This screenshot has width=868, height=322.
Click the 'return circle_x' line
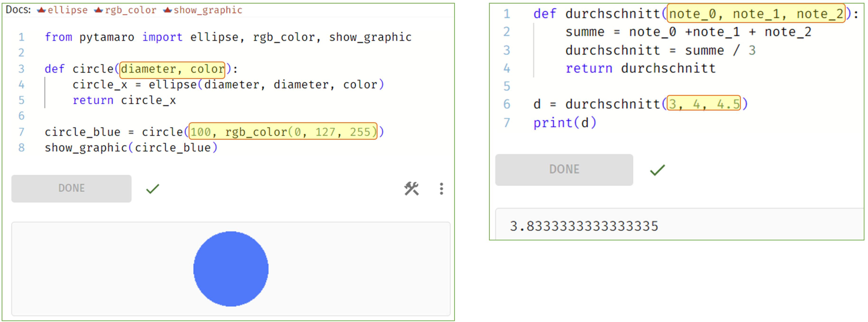[124, 100]
